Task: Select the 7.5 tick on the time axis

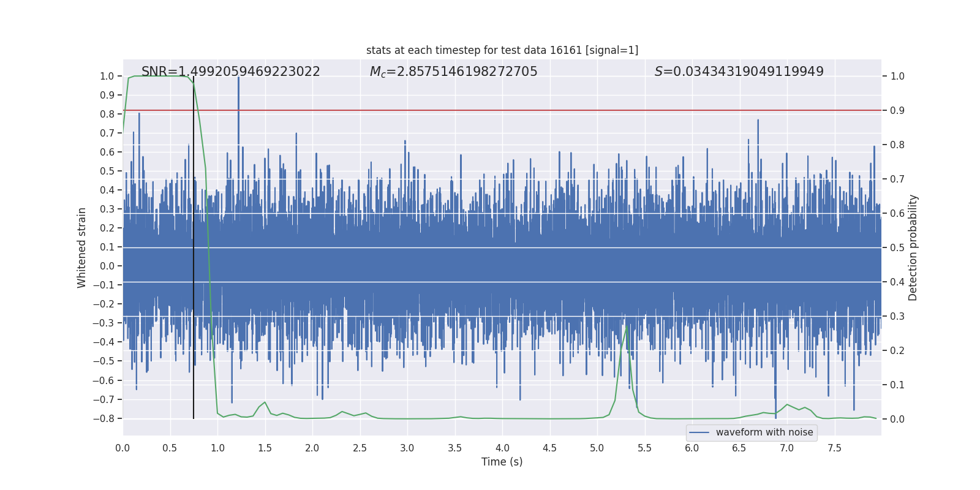Action: click(x=834, y=448)
